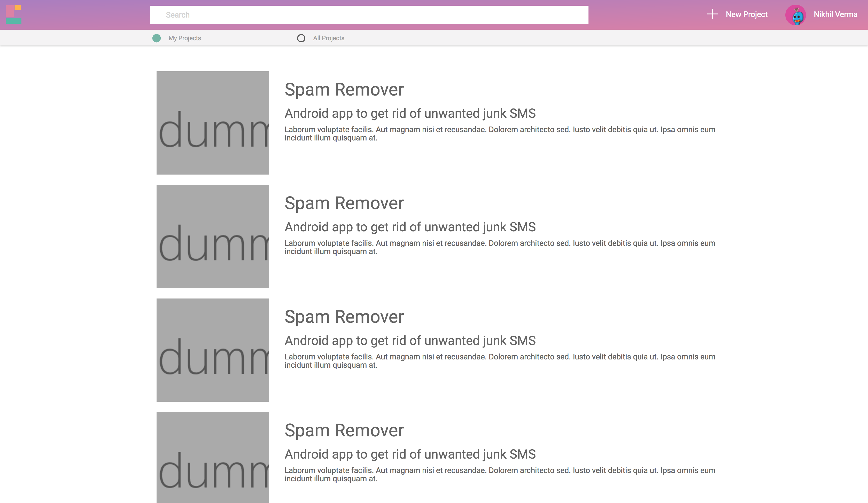Select the All Projects radio button
This screenshot has width=868, height=503.
pos(301,38)
